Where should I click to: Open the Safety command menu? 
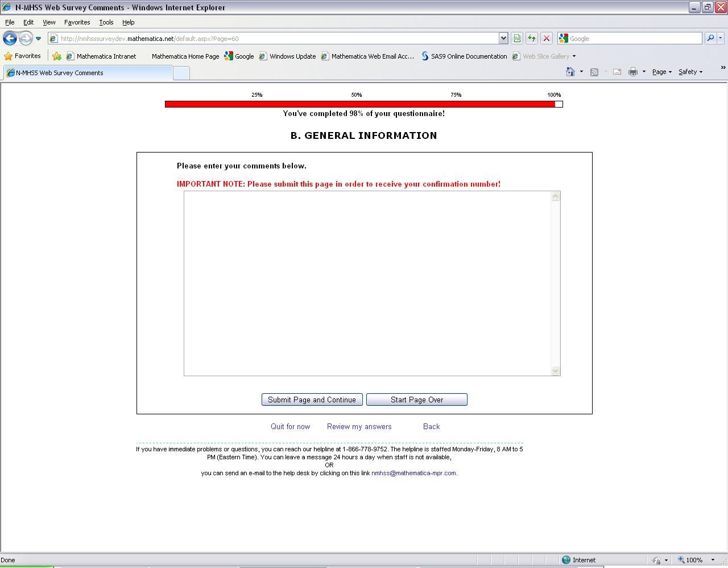(690, 72)
